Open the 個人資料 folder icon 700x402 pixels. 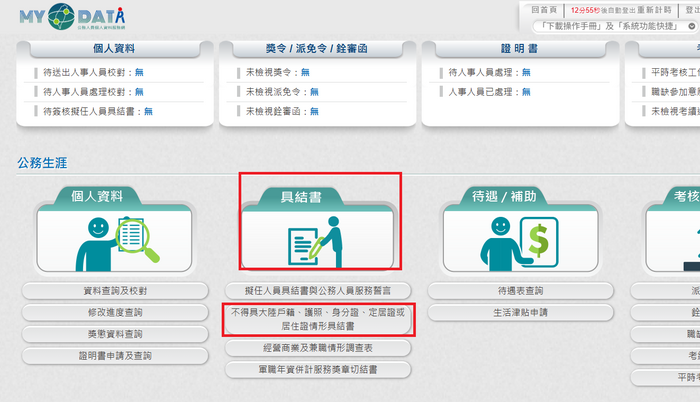tap(115, 230)
